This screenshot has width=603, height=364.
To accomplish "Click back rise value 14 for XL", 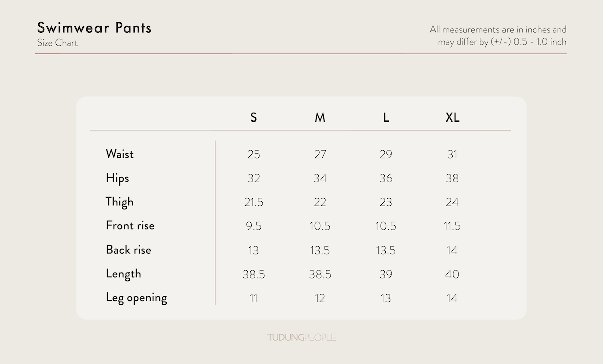I will 452,250.
